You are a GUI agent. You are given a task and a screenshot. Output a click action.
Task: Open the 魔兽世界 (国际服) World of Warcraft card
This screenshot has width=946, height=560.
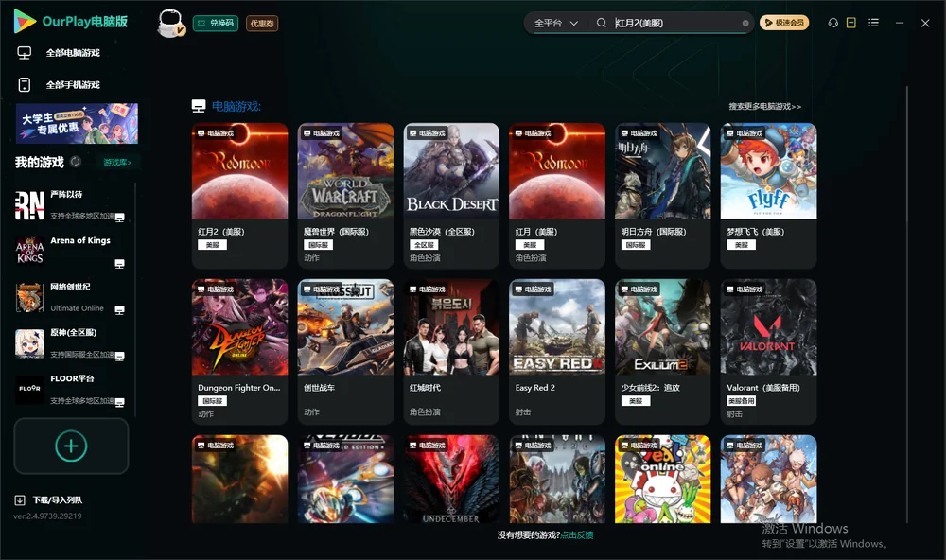pos(345,196)
